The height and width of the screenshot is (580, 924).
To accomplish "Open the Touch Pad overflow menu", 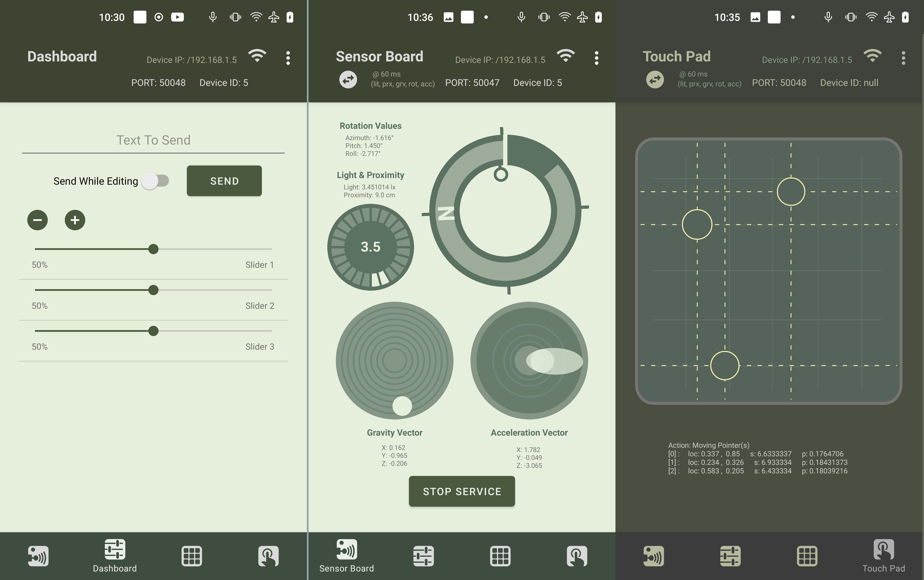I will (903, 58).
